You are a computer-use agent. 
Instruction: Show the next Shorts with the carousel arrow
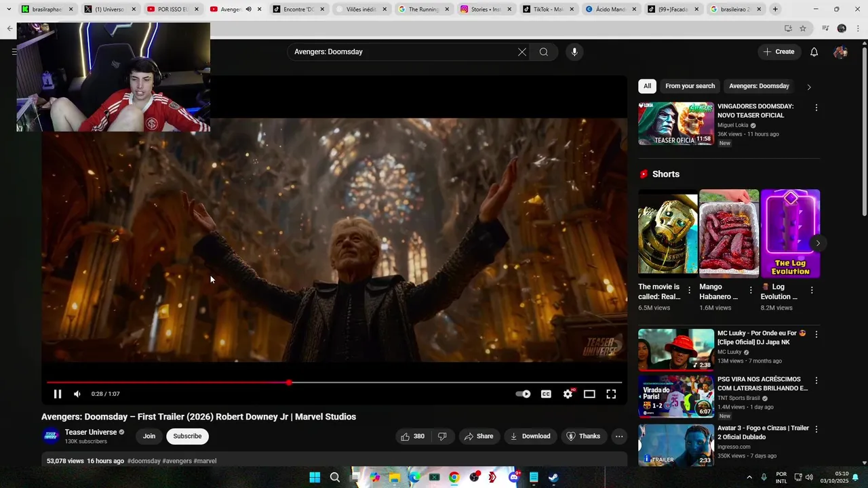pyautogui.click(x=818, y=243)
